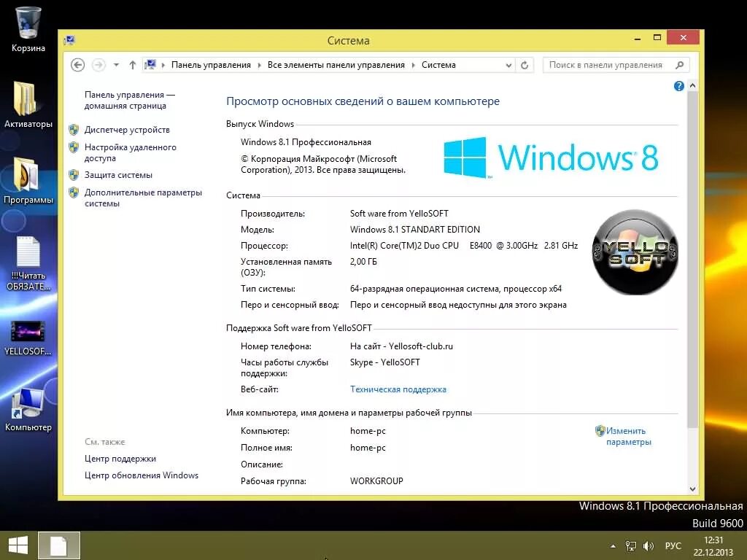Open the Компьютер desktop shortcut
The image size is (747, 560).
[x=28, y=410]
